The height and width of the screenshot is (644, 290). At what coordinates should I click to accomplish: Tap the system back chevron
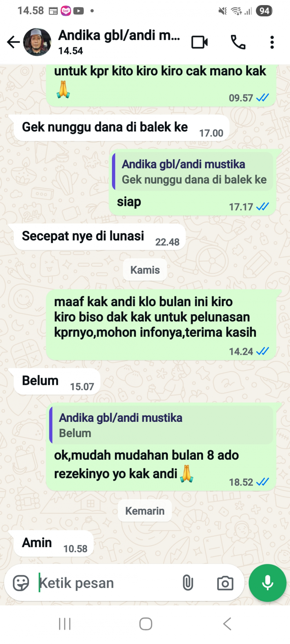tap(227, 624)
